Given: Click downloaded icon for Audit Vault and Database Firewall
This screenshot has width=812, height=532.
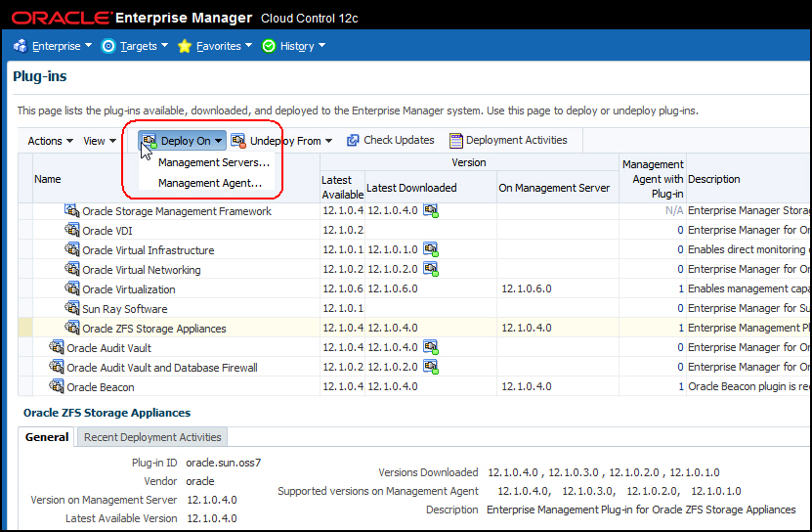Looking at the screenshot, I should click(431, 367).
